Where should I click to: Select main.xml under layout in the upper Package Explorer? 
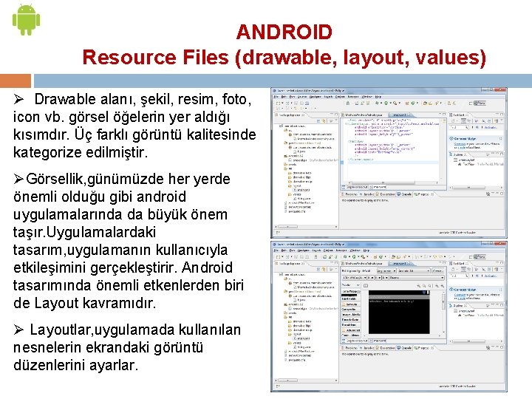coord(301,190)
